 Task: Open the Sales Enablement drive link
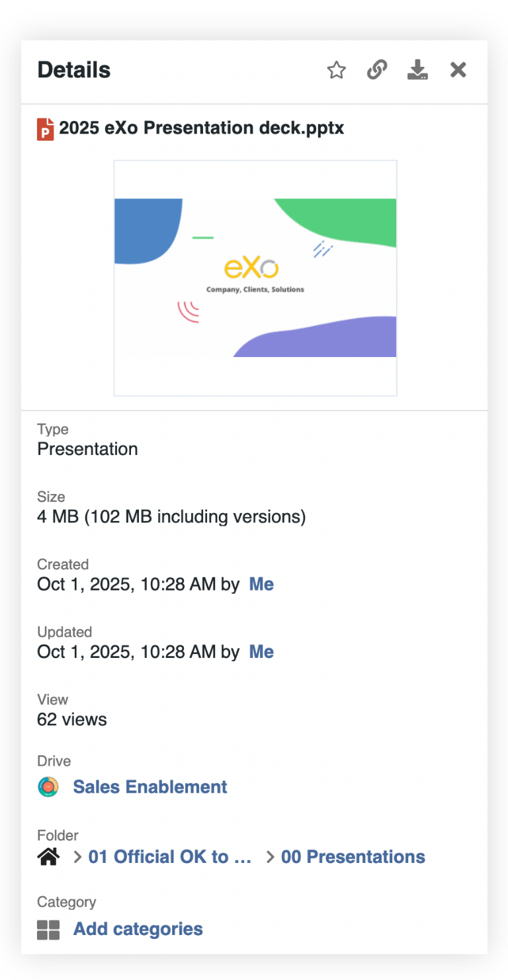(150, 787)
